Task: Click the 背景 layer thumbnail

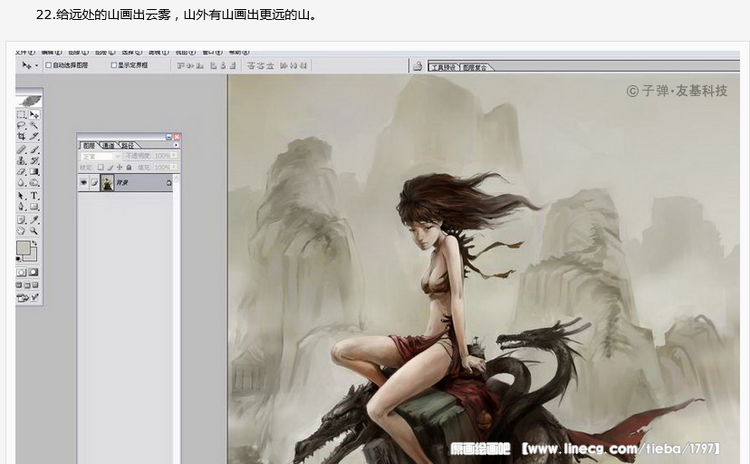Action: point(108,183)
